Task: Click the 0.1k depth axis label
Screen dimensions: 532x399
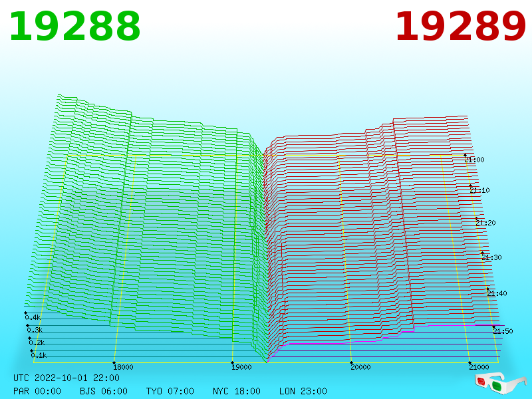Action: [x=39, y=355]
